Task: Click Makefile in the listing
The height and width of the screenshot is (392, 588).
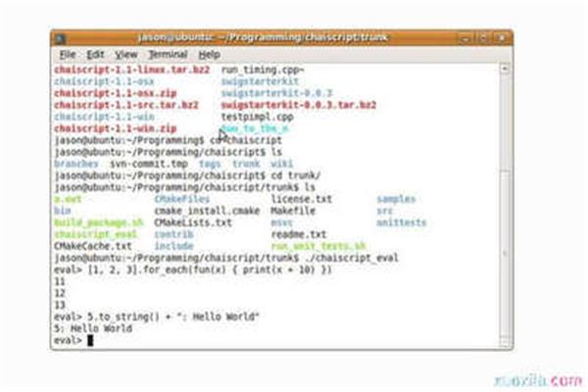Action: [293, 211]
